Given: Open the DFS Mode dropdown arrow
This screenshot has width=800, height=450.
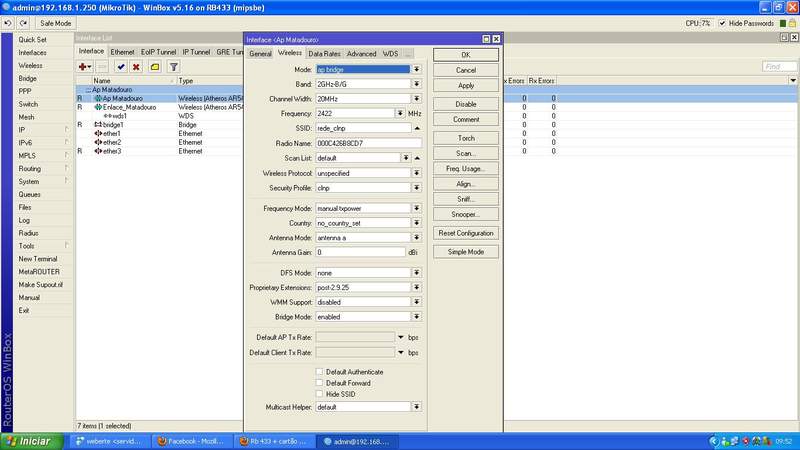Looking at the screenshot, I should (417, 273).
